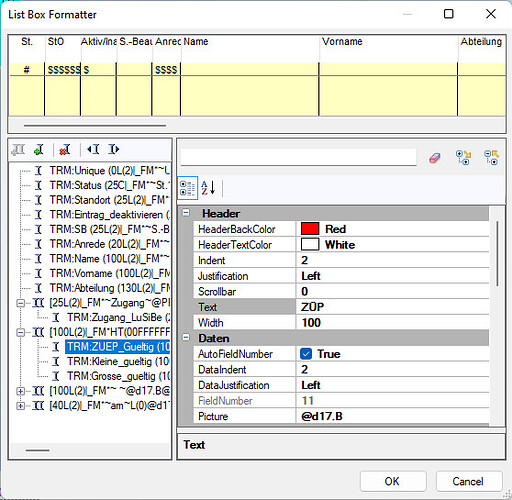The height and width of the screenshot is (500, 512).
Task: Click the collapse all properties icon
Action: [492, 157]
